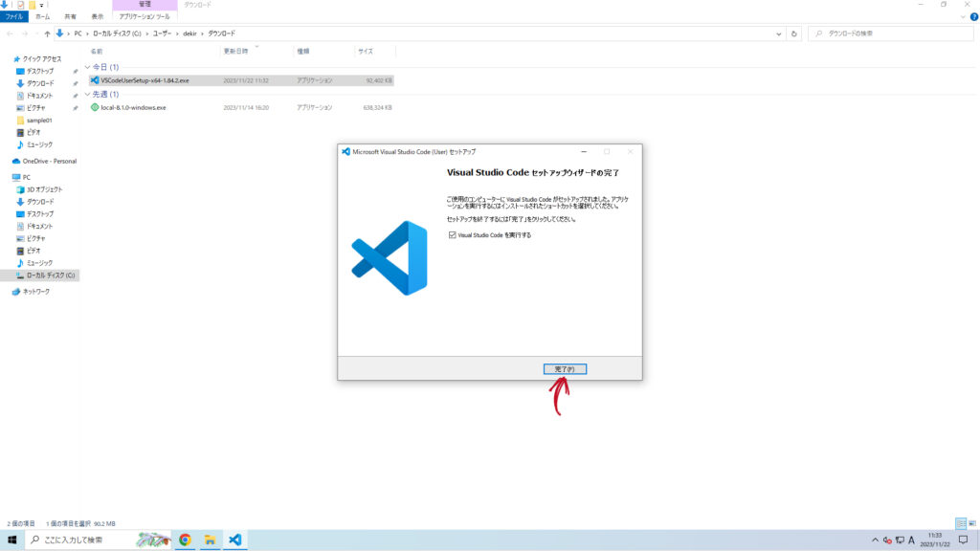The image size is (980, 551).
Task: Click the VS Code file icon in list
Action: point(95,80)
